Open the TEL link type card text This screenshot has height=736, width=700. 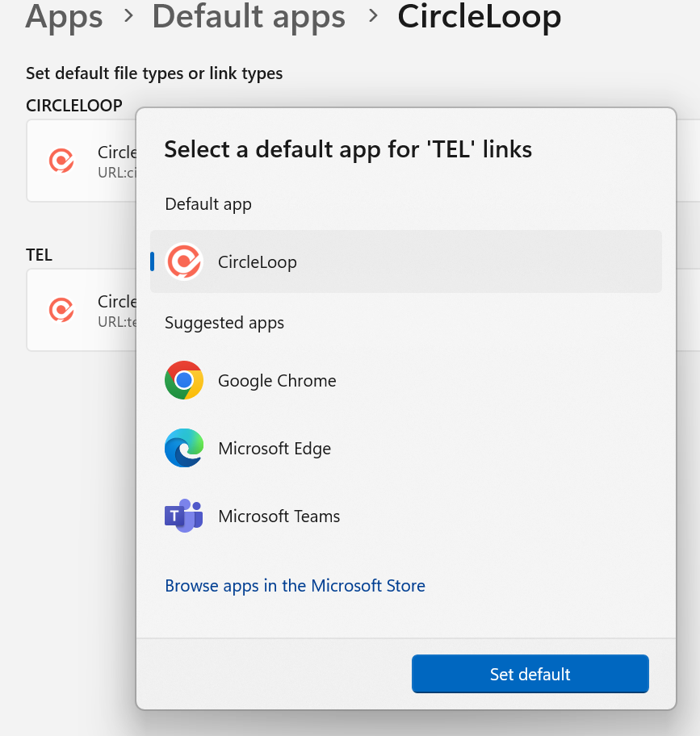116,310
